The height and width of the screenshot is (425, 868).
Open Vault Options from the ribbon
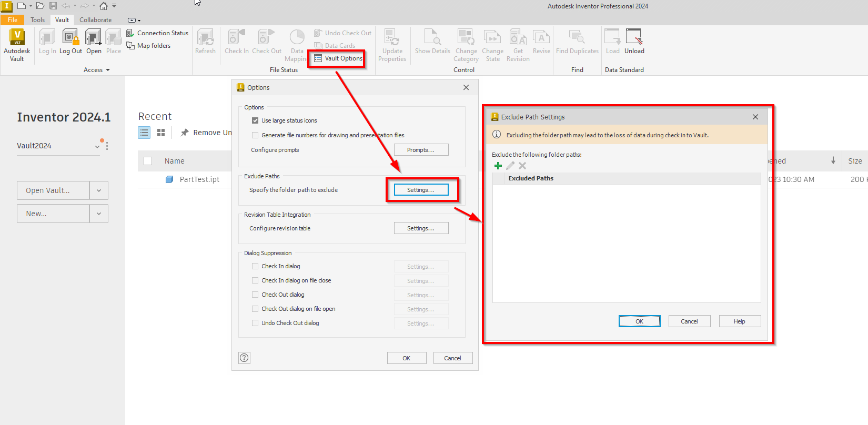click(338, 58)
